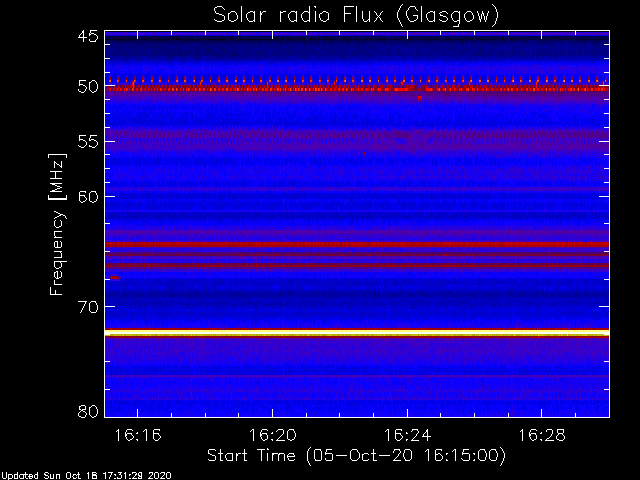Screen dimensions: 640x480
Task: Click the 45 MHz frequency label
Action: pyautogui.click(x=88, y=36)
